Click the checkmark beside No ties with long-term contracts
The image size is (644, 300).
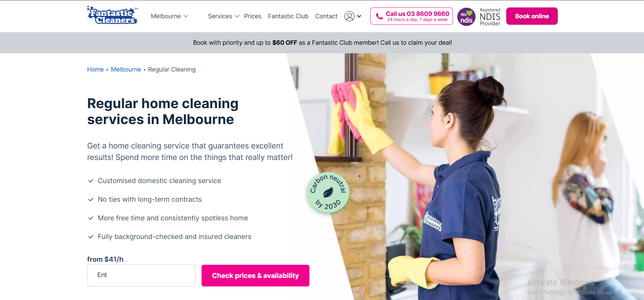(x=91, y=200)
